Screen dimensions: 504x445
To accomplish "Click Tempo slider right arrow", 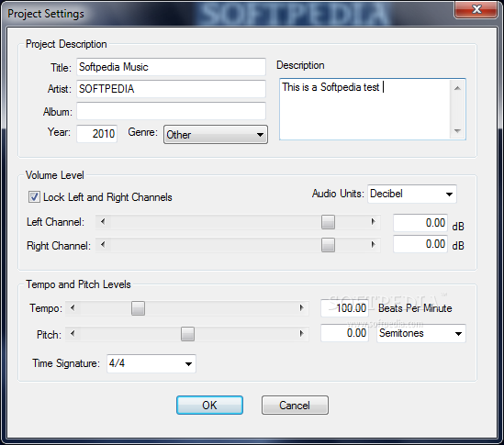I will [x=301, y=307].
